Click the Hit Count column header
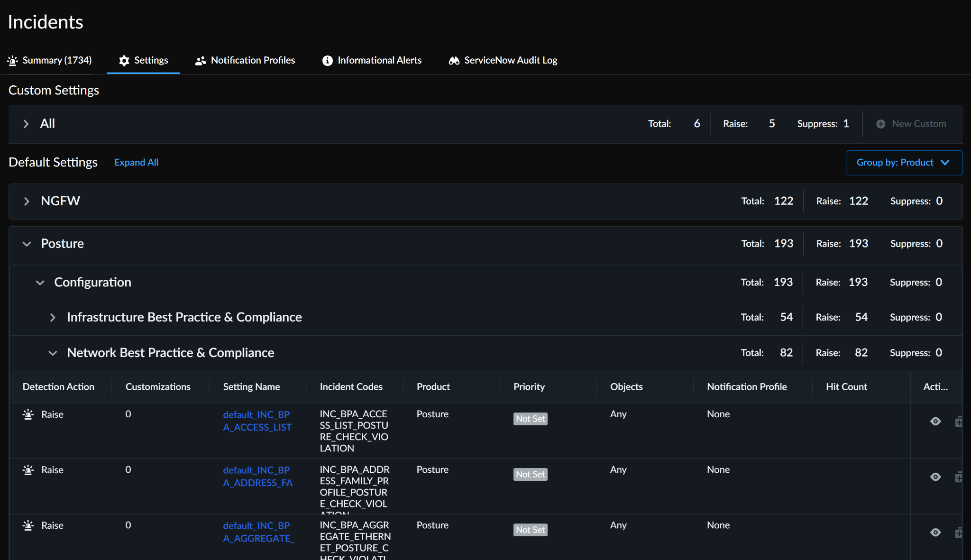Viewport: 971px width, 560px height. coord(846,387)
